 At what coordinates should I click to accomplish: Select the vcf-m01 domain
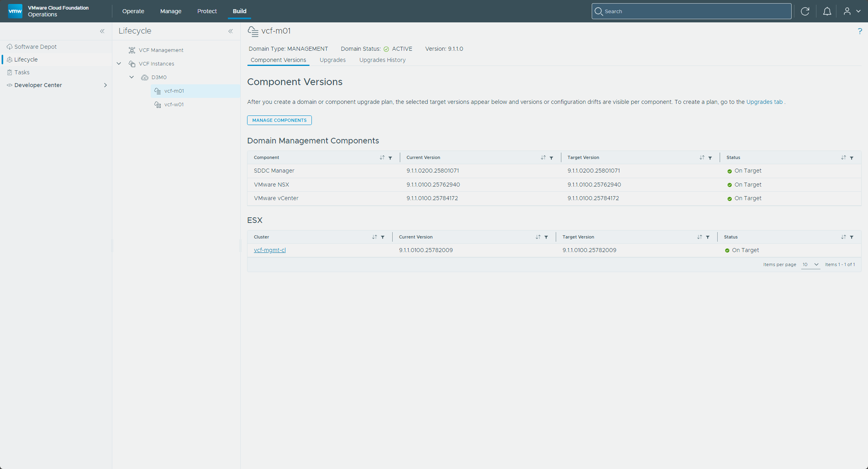tap(196, 91)
